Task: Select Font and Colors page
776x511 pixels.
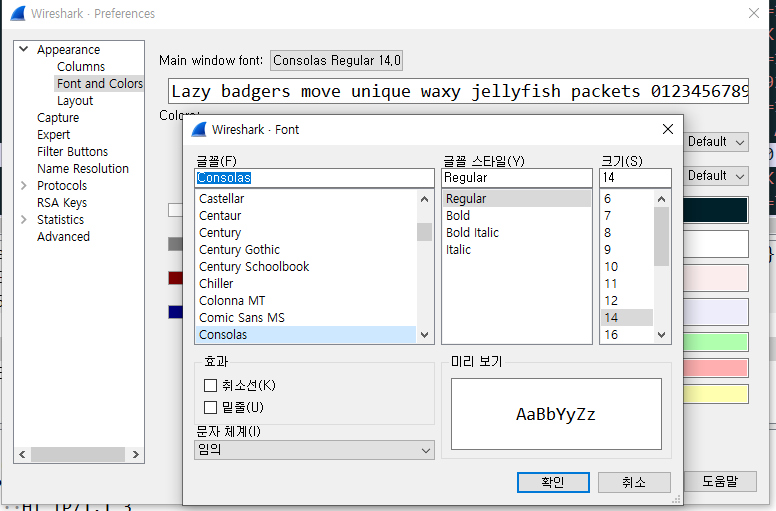Action: click(x=99, y=83)
